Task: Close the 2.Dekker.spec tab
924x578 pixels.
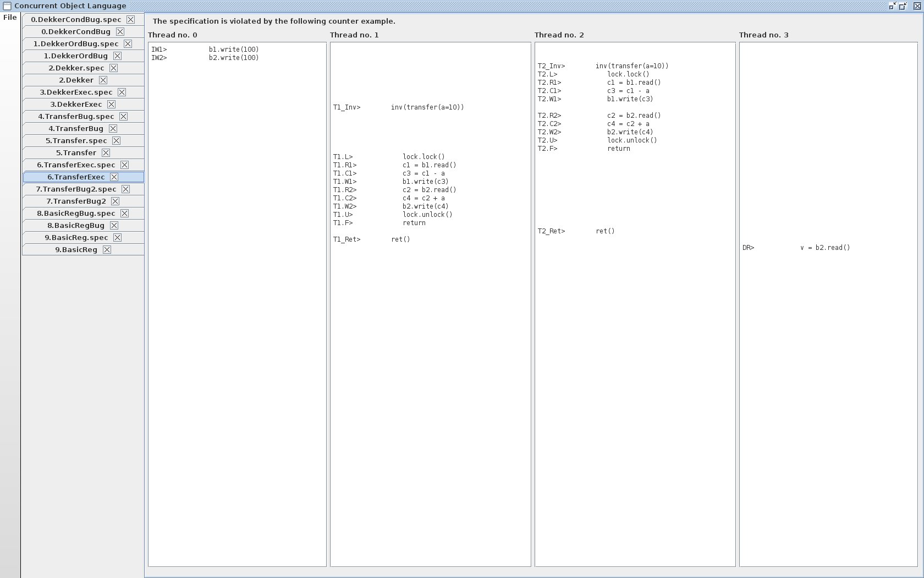Action: 113,68
